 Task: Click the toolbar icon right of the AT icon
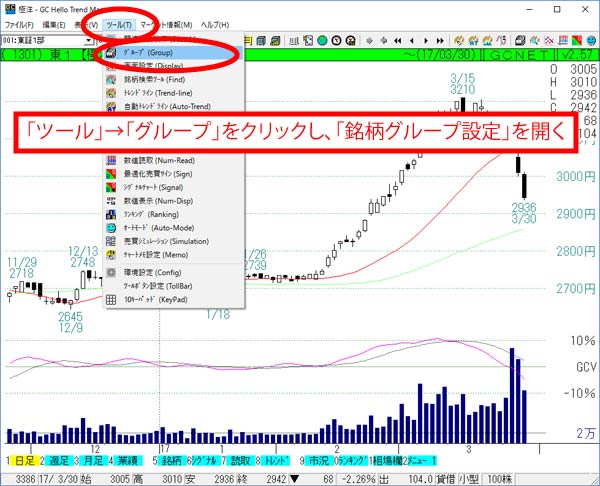487,40
